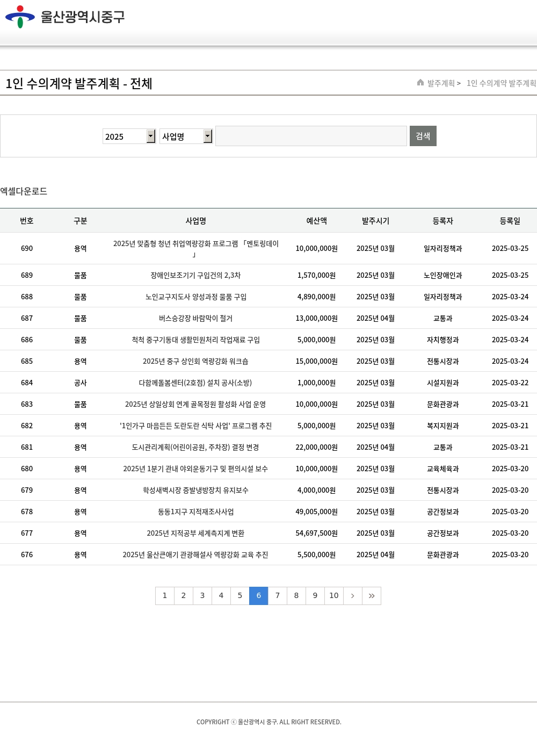Go to page 8
The width and height of the screenshot is (537, 756).
pyautogui.click(x=296, y=596)
